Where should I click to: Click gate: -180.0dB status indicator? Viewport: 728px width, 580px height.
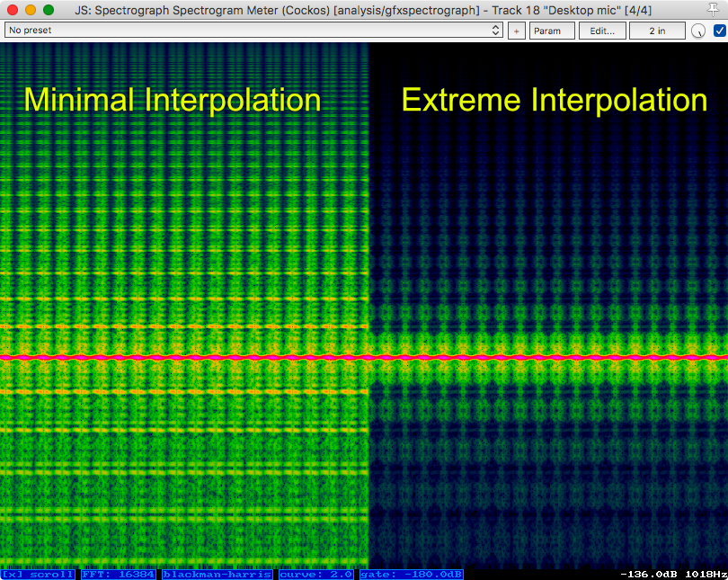click(413, 574)
